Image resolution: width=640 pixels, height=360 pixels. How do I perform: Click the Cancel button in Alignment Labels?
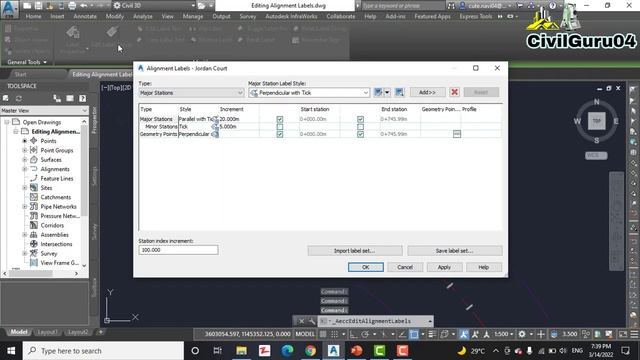pyautogui.click(x=405, y=267)
